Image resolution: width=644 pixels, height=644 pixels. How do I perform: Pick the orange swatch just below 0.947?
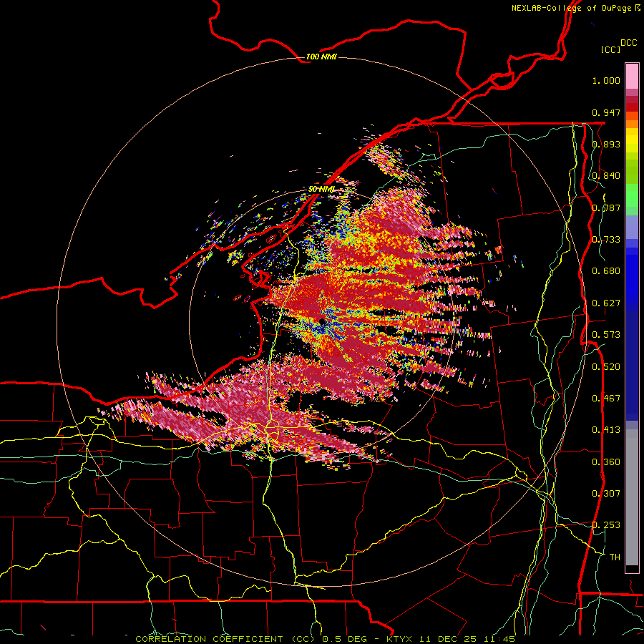click(x=632, y=116)
